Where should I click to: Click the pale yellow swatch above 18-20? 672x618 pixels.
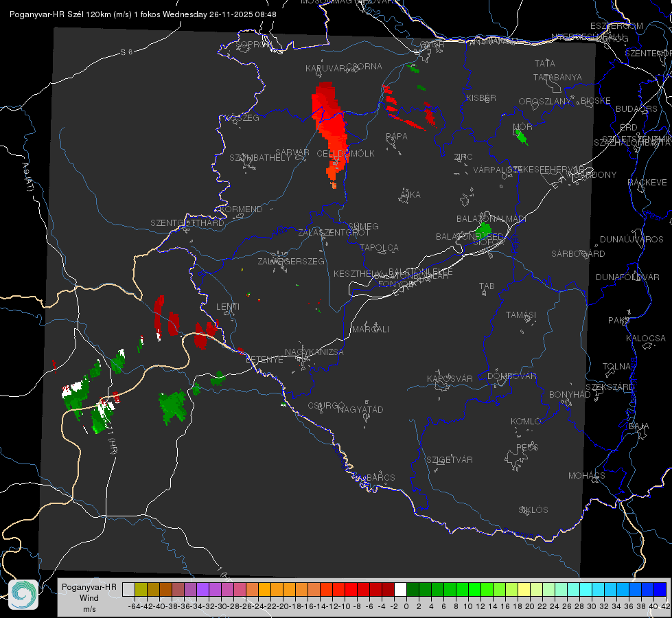point(524,590)
